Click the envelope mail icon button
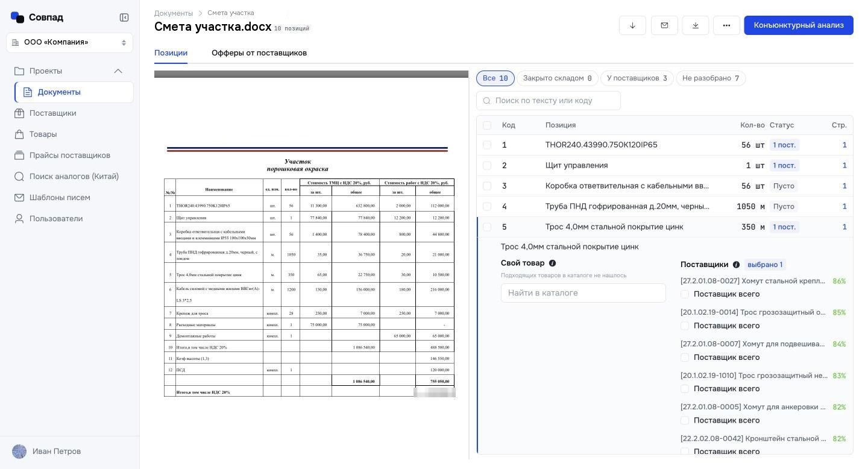This screenshot has height=469, width=868. [664, 25]
